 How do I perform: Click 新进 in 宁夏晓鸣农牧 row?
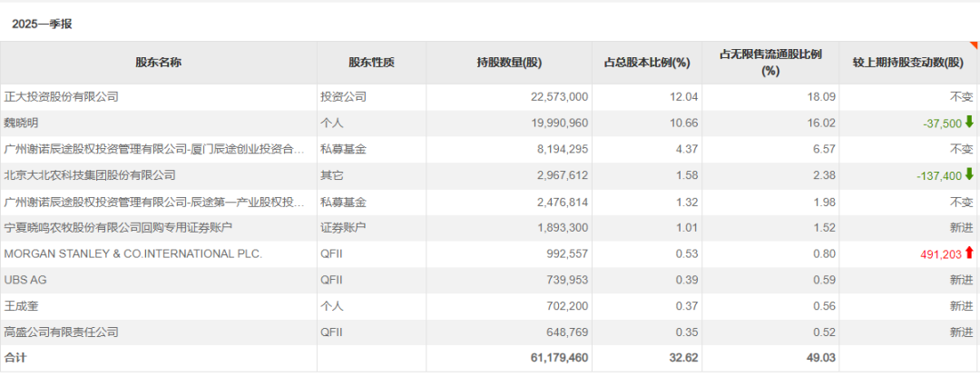[x=962, y=228]
